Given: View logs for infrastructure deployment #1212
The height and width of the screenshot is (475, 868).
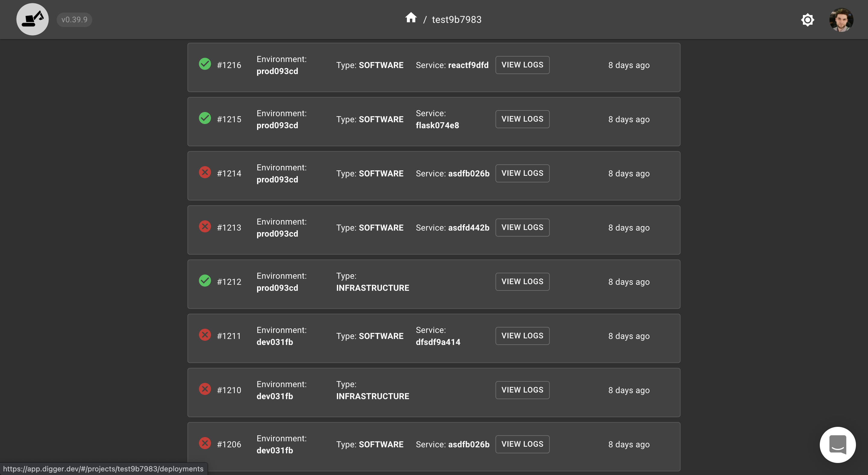Looking at the screenshot, I should point(522,282).
